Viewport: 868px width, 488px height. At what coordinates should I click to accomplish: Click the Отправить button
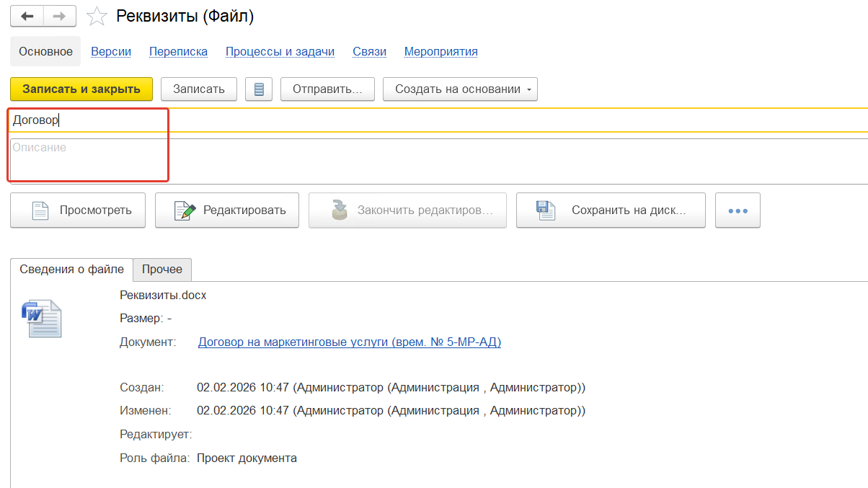coord(327,89)
